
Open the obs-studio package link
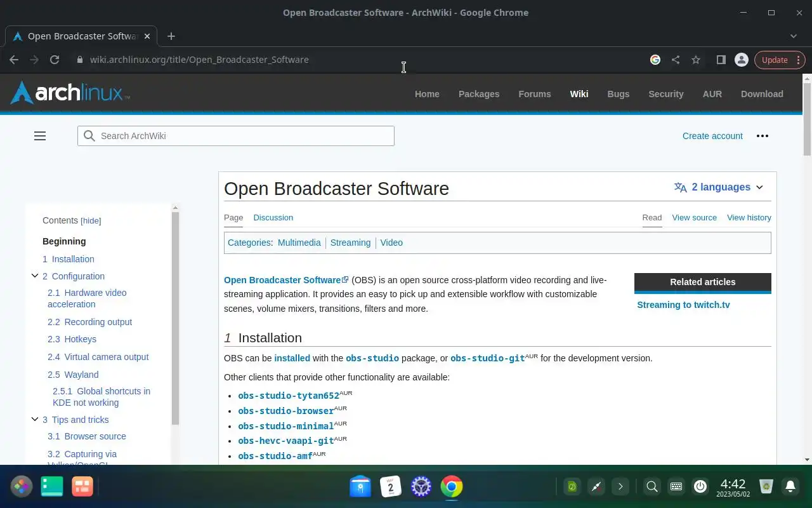tap(372, 358)
